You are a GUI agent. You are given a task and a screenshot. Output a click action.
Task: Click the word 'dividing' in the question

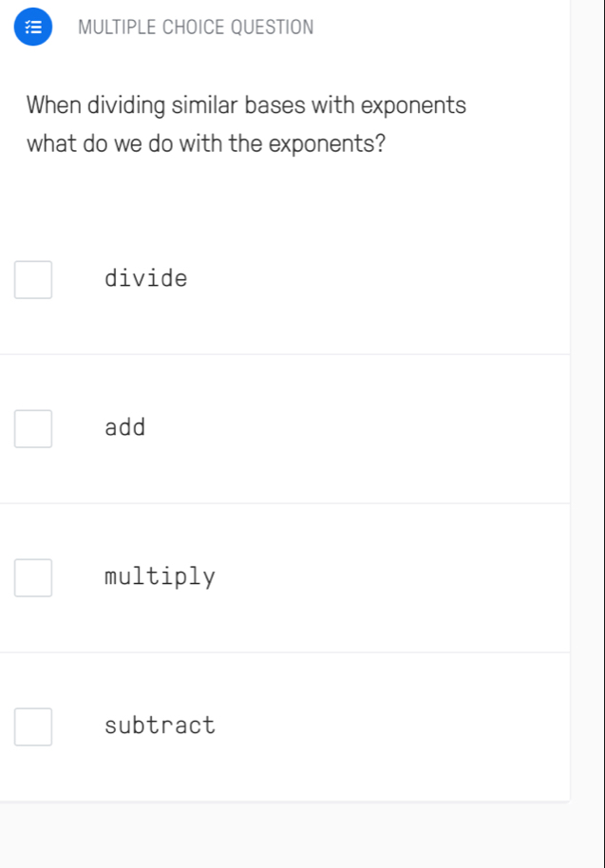pyautogui.click(x=126, y=105)
